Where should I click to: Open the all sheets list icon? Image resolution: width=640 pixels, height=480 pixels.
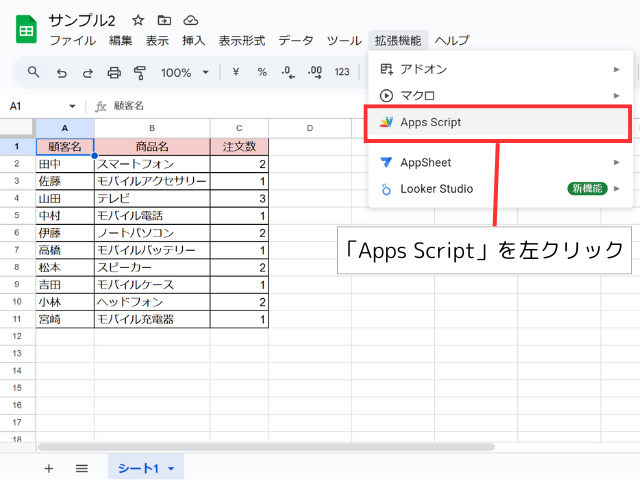tap(82, 468)
